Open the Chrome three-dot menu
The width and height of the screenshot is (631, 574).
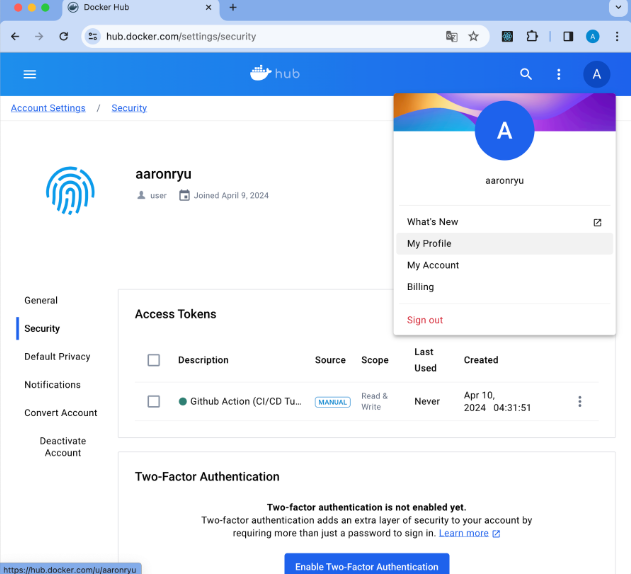point(617,37)
